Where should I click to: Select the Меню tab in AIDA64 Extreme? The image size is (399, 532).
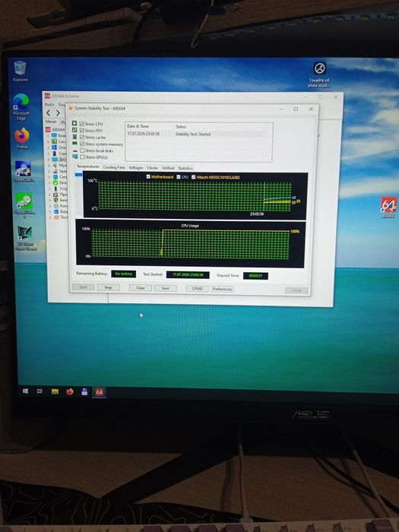tap(51, 122)
